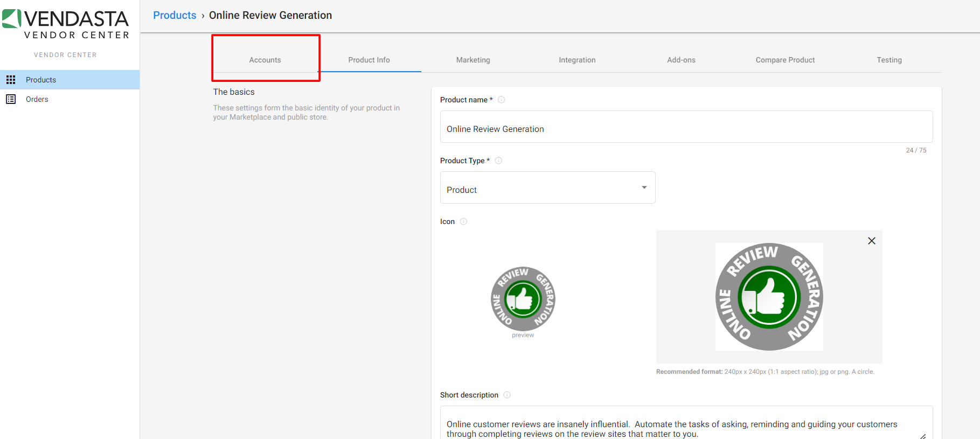Click the small round icon preview image
This screenshot has height=439, width=980.
point(523,299)
